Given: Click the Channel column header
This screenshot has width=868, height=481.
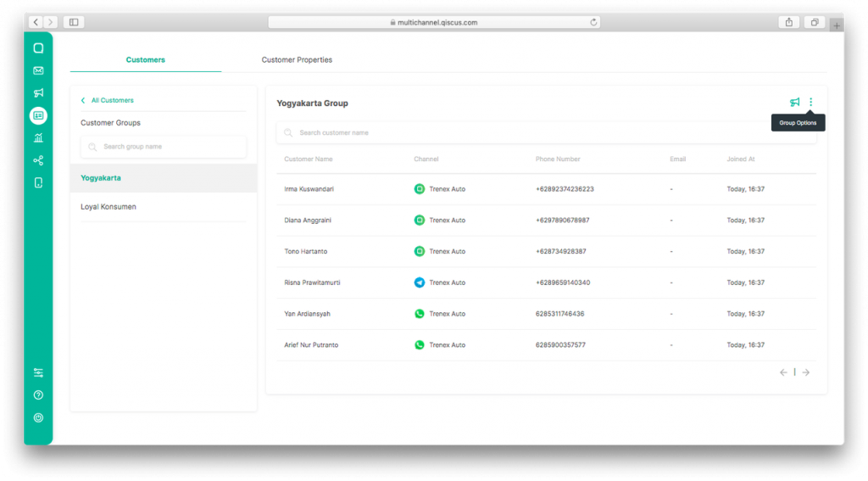Looking at the screenshot, I should point(426,159).
